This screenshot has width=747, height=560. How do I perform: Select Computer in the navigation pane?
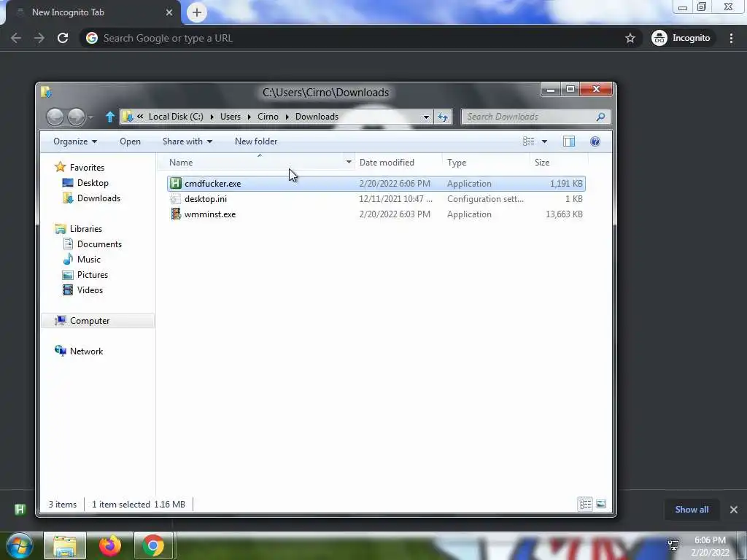pos(98,321)
